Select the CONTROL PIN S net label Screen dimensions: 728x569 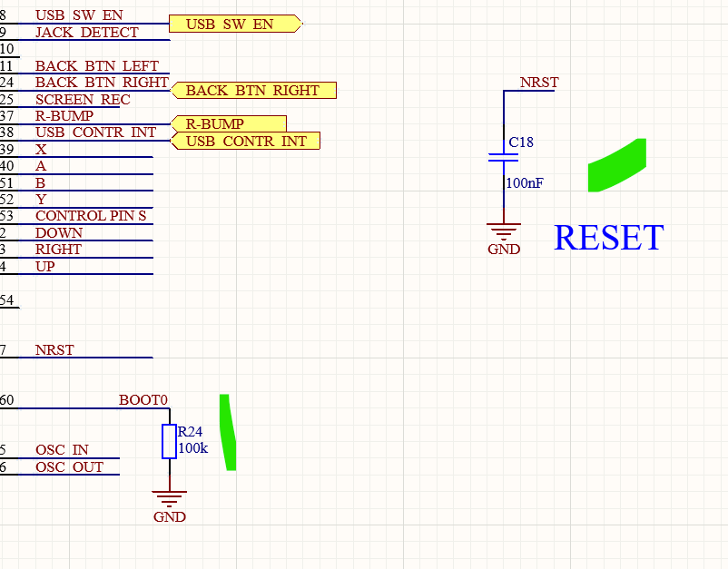pyautogui.click(x=91, y=216)
